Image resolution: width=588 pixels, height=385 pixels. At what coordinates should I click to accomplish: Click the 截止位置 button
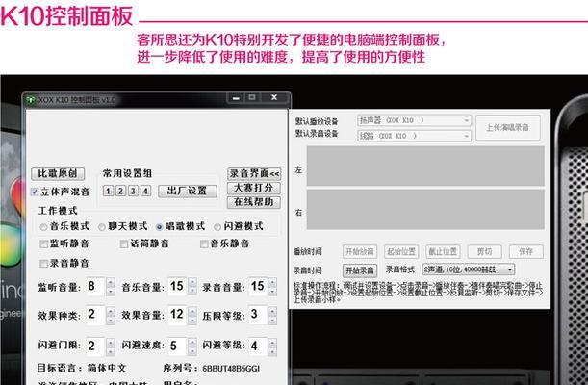443,251
